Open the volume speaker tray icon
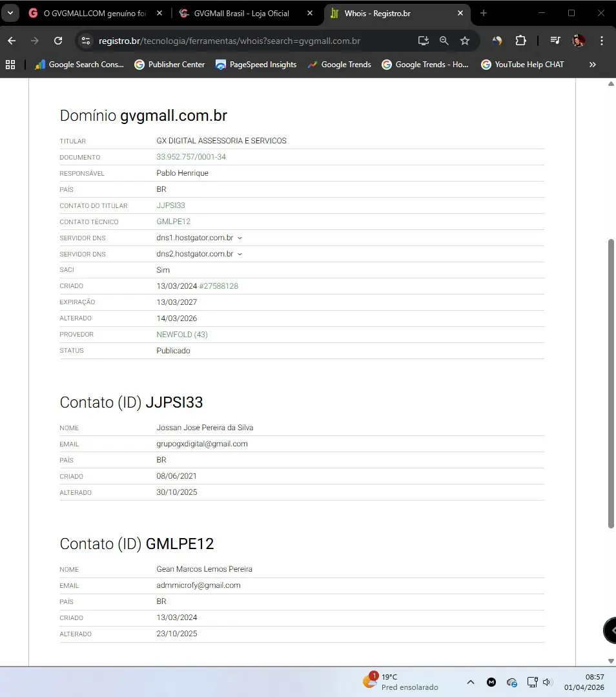This screenshot has height=697, width=616. coord(547,682)
